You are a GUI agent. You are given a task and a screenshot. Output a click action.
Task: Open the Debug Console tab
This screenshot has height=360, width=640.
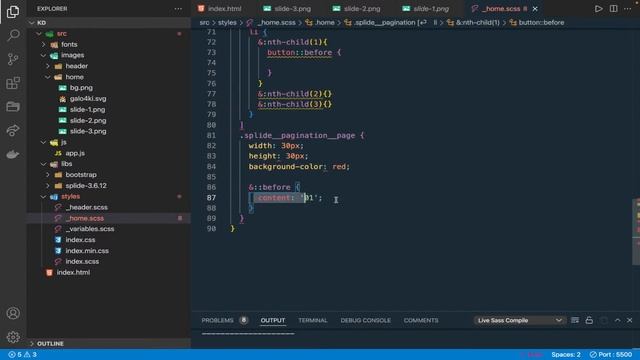coord(365,320)
